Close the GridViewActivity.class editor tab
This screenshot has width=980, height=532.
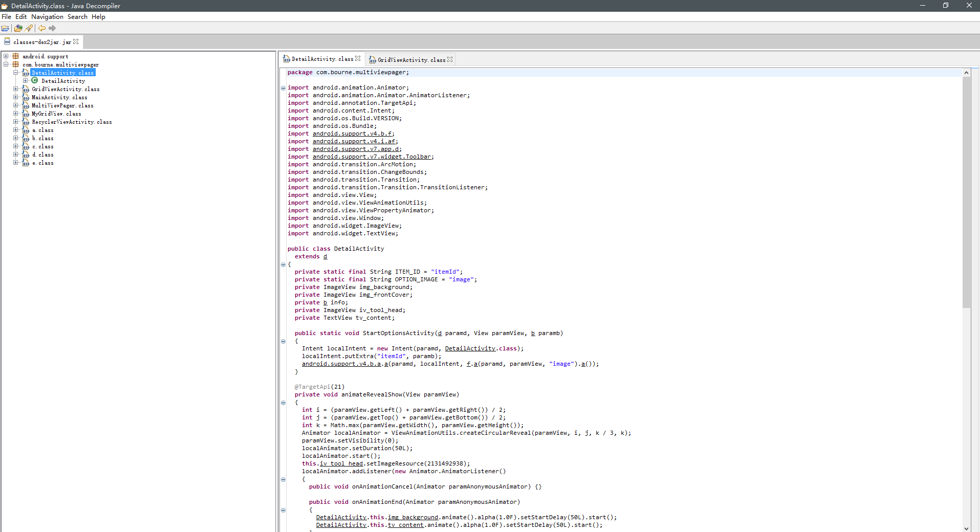click(450, 59)
